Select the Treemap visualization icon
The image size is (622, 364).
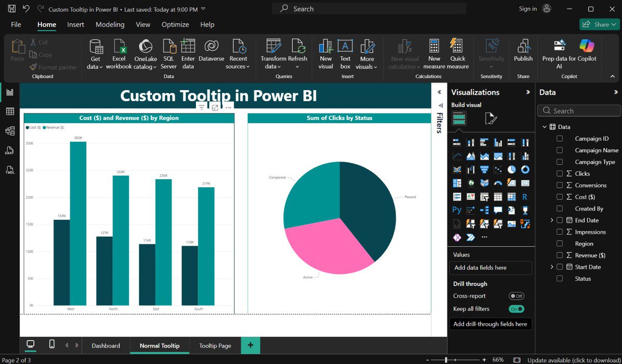click(x=457, y=183)
